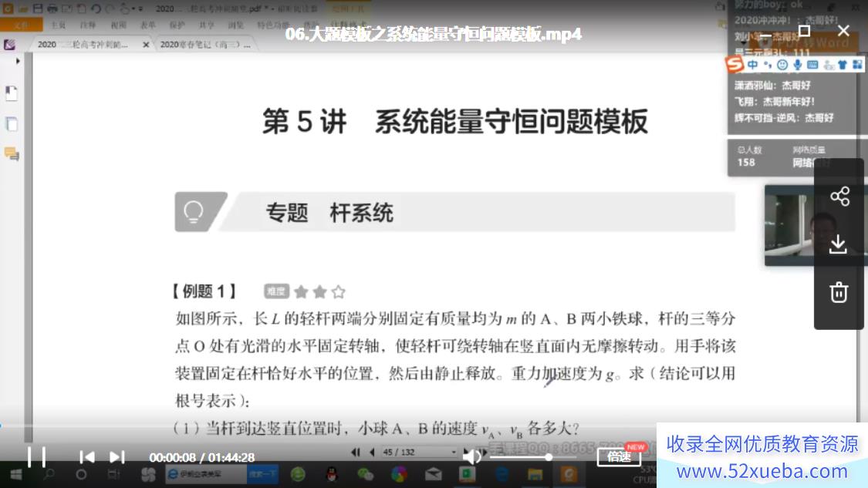Viewport: 868px width, 488px height.
Task: Click the 00:00:08 / 01:44:28 time display
Action: click(x=202, y=458)
